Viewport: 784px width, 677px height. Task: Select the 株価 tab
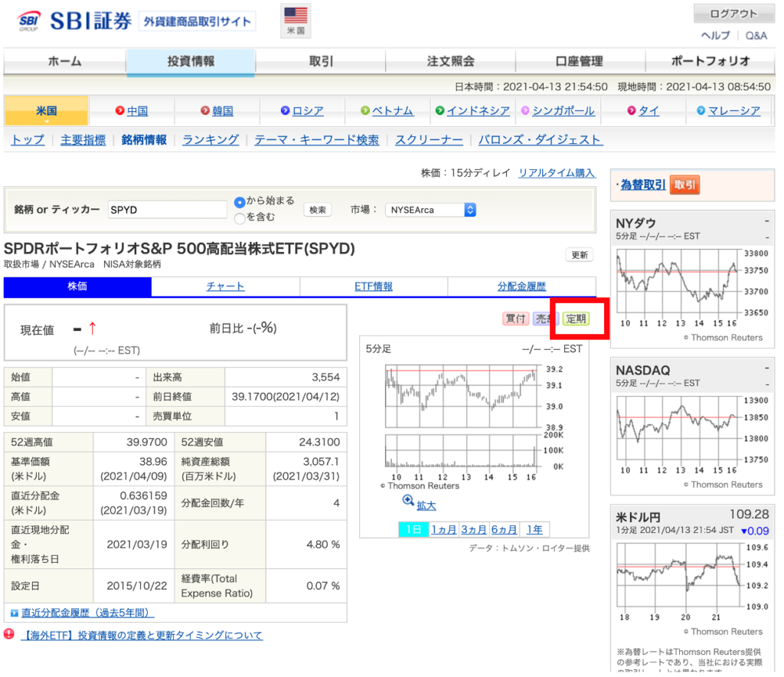(77, 286)
